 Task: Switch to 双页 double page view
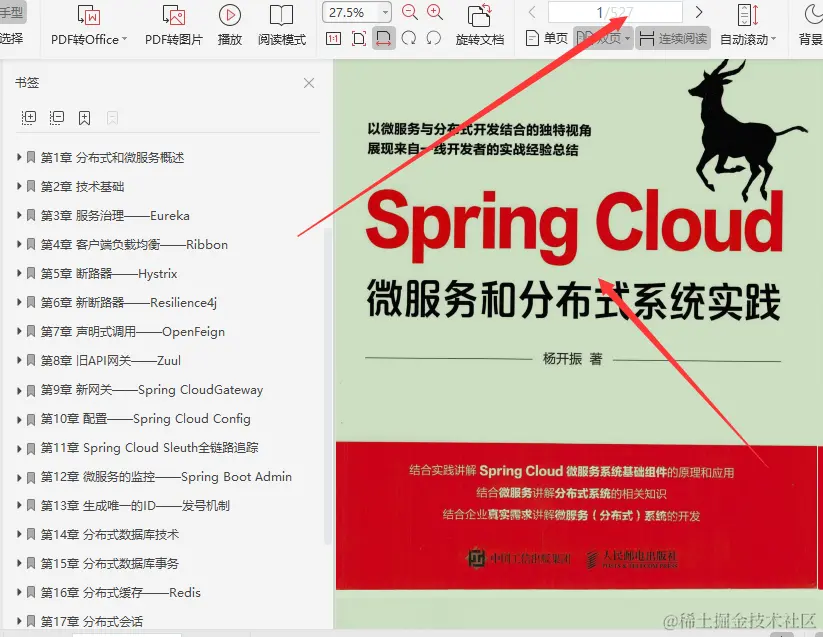(599, 38)
